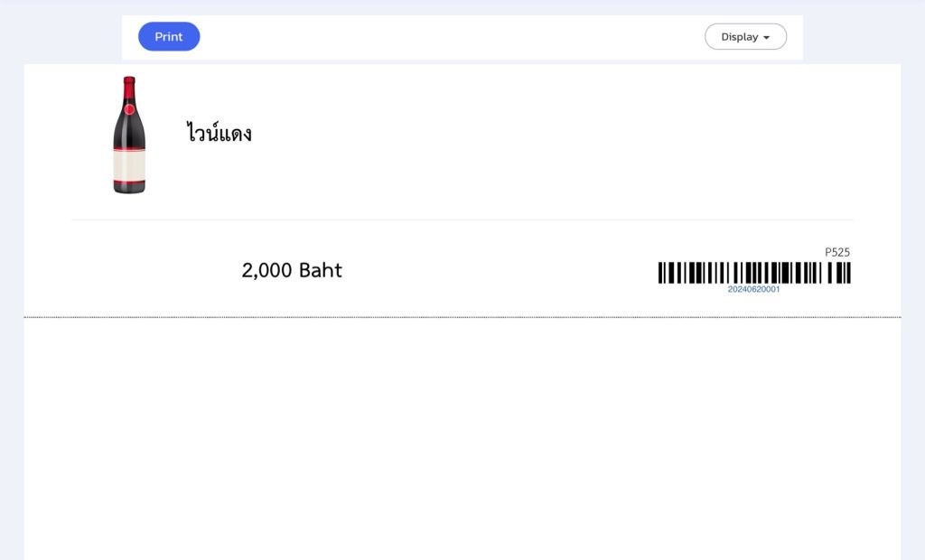
Task: Click the word Baht in the price
Action: 321,270
